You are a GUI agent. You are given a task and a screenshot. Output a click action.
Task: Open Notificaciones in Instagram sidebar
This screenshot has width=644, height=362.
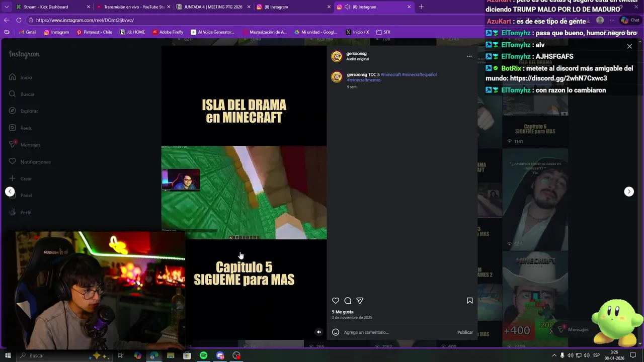pos(30,162)
